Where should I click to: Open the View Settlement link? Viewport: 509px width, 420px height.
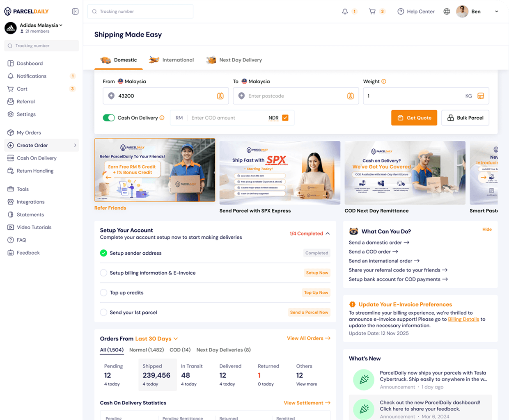[x=307, y=403]
